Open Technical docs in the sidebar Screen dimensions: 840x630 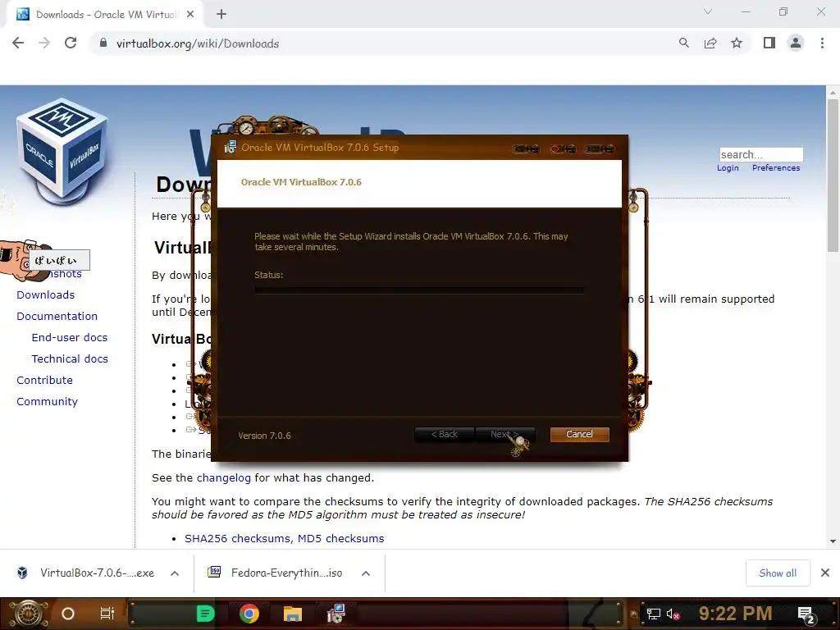pyautogui.click(x=70, y=359)
